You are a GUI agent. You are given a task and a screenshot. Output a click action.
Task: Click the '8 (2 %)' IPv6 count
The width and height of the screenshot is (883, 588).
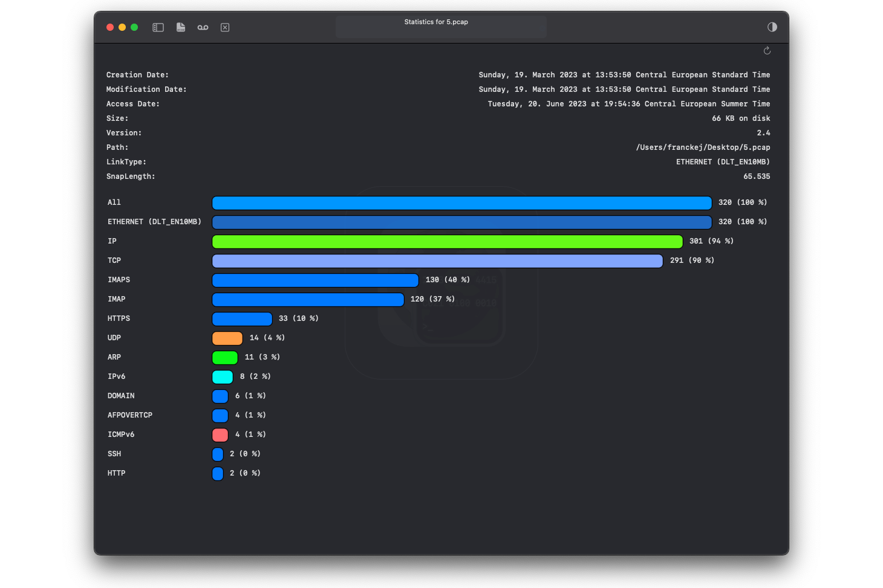[x=255, y=376]
